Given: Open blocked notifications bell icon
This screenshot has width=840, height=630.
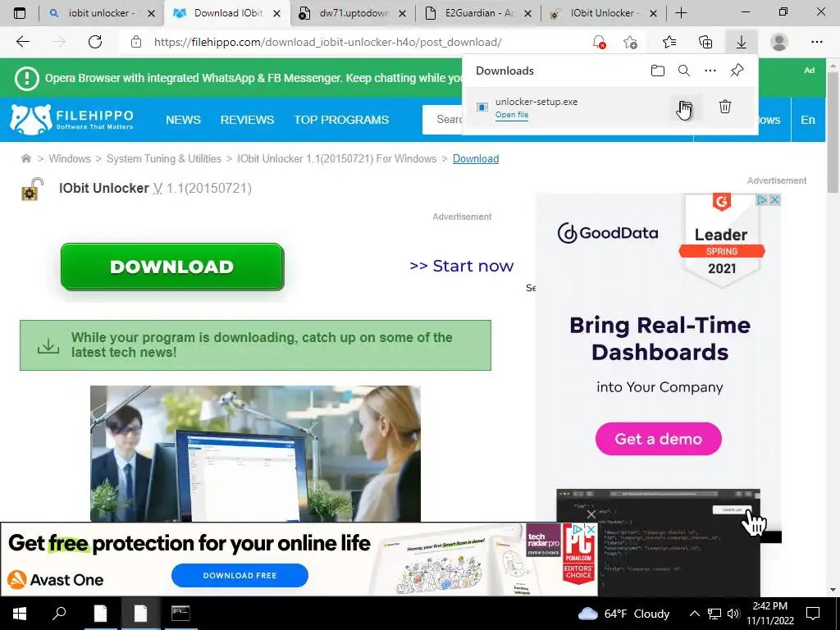Looking at the screenshot, I should pos(599,42).
